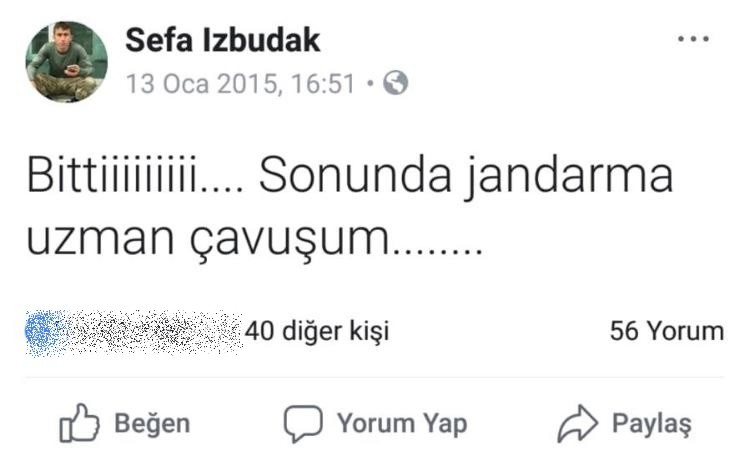This screenshot has height=465, width=749.
Task: View the 40 diğer kişi reactions list
Action: [x=317, y=331]
